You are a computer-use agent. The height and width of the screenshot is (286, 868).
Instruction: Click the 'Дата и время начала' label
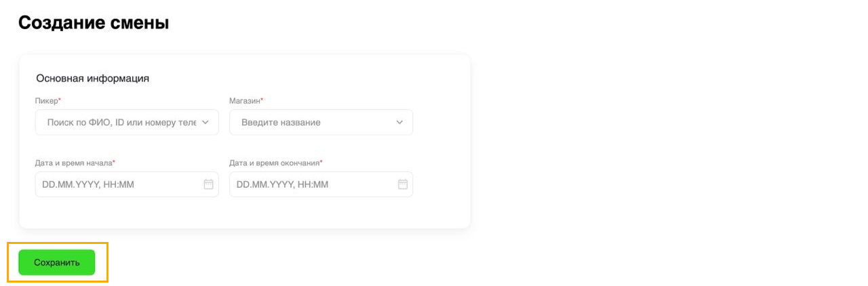[73, 163]
